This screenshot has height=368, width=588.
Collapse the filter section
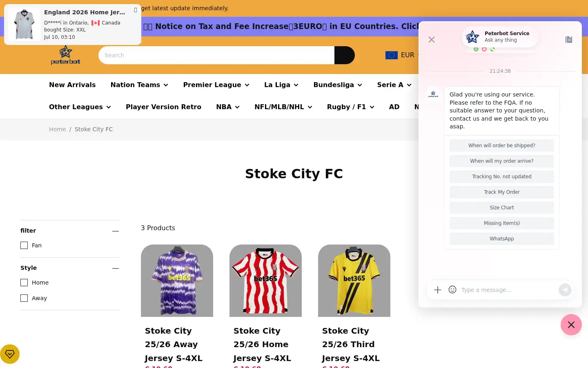[116, 231]
